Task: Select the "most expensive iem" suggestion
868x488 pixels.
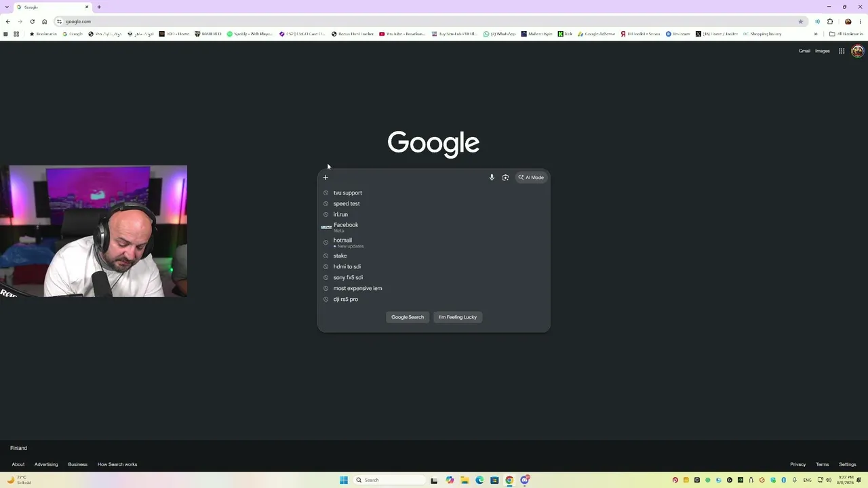Action: pyautogui.click(x=434, y=289)
